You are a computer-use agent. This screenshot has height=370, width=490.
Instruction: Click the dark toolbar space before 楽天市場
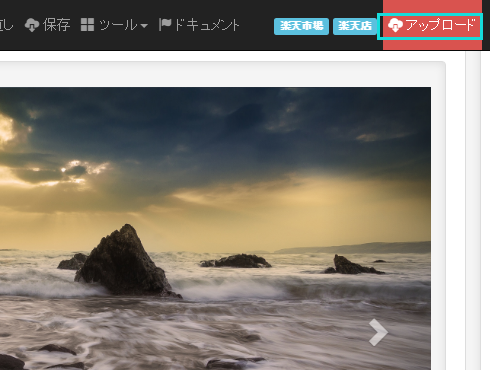(257, 25)
